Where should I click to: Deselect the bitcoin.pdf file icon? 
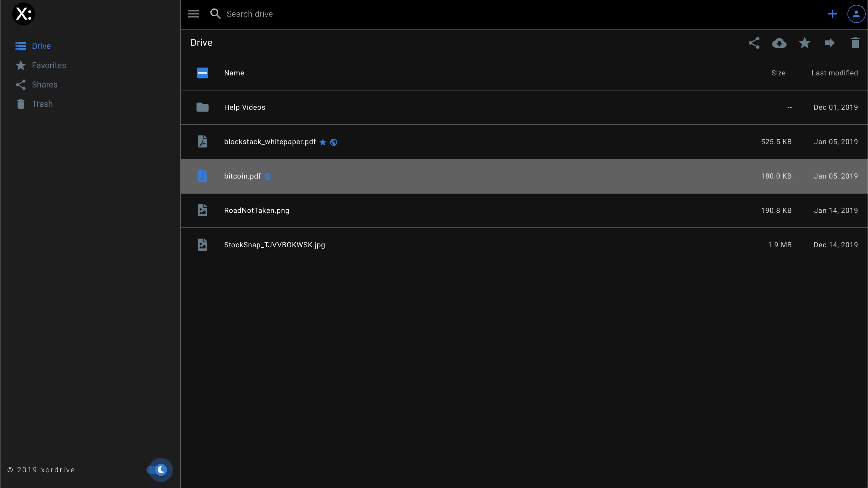[x=202, y=176]
